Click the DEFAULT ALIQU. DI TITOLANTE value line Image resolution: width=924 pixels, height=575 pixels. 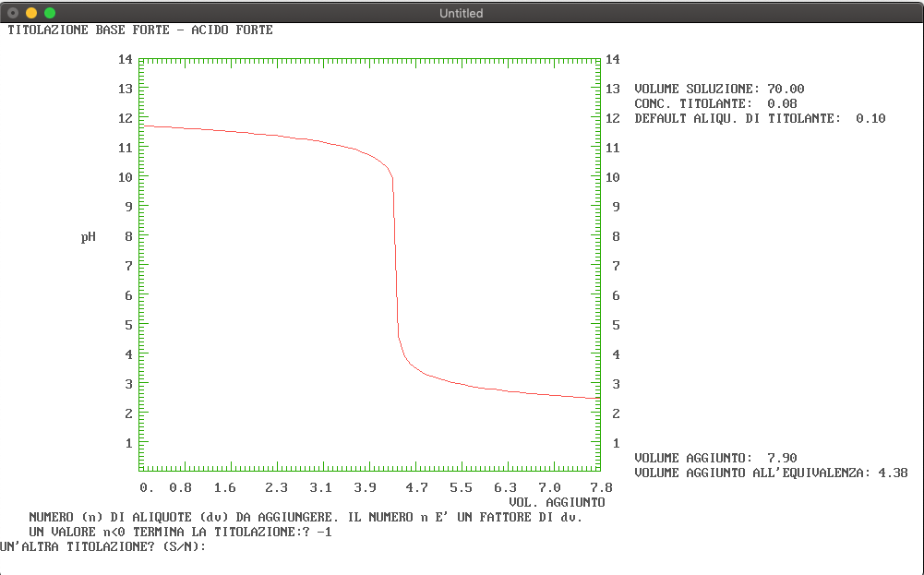point(760,118)
